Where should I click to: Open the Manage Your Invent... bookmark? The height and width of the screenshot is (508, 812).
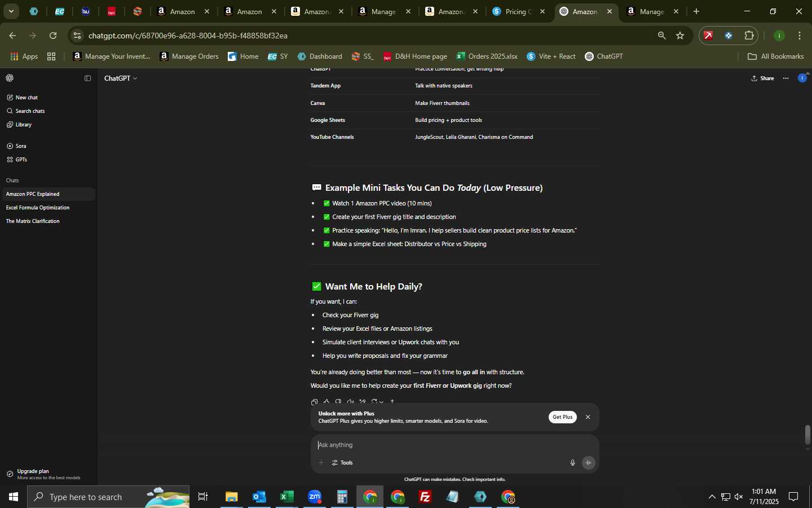[112, 56]
